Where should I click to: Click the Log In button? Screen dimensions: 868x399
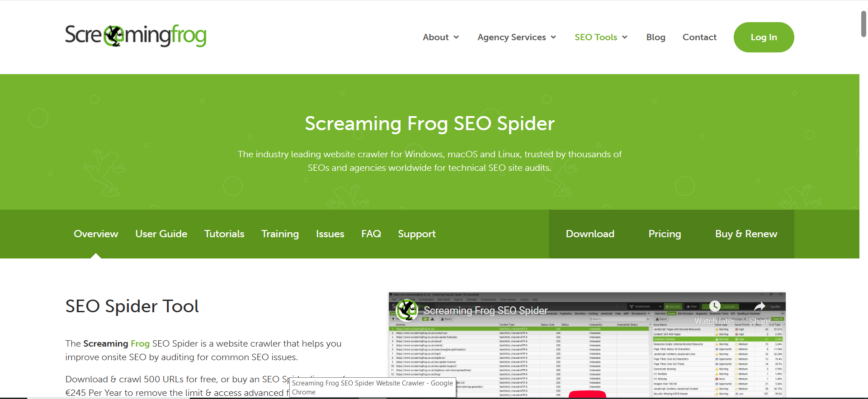[x=764, y=37]
